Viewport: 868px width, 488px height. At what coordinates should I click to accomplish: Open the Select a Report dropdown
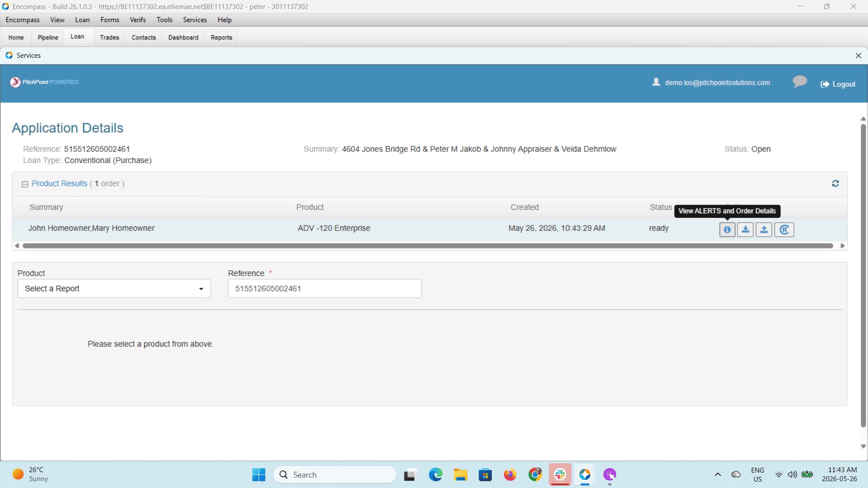(x=114, y=288)
